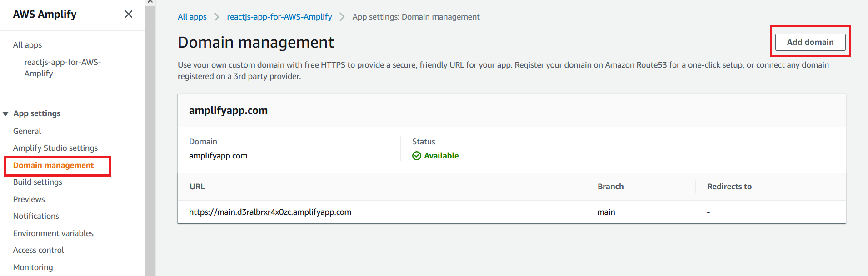Click the Redirects to column header
Image resolution: width=868 pixels, height=276 pixels.
pyautogui.click(x=729, y=187)
